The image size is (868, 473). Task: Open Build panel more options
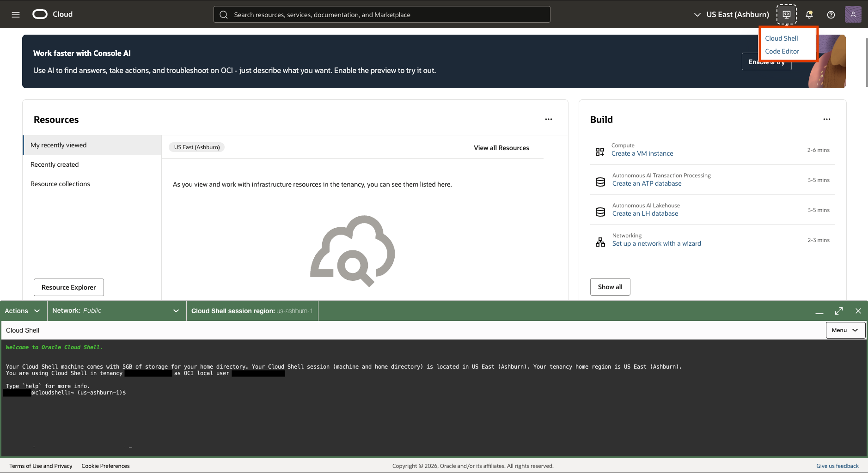coord(827,119)
